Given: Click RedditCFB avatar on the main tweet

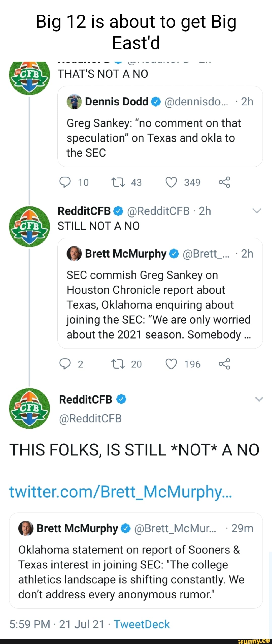Looking at the screenshot, I should pyautogui.click(x=29, y=408).
